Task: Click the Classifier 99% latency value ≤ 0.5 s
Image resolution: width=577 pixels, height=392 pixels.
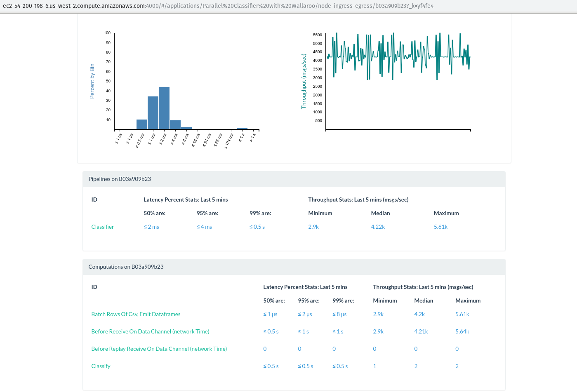Action: point(257,227)
